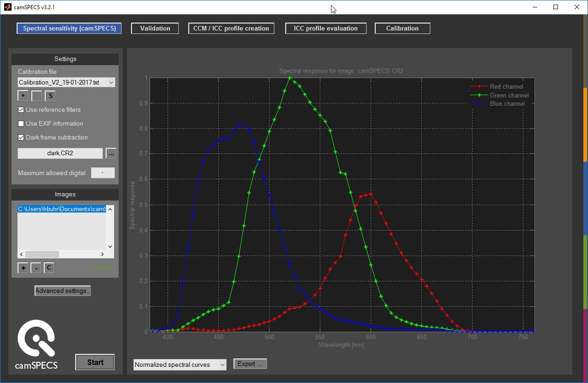Open the Spectral sensitivity (camSPECS) tab
Screen dimensions: 588x383
click(69, 28)
